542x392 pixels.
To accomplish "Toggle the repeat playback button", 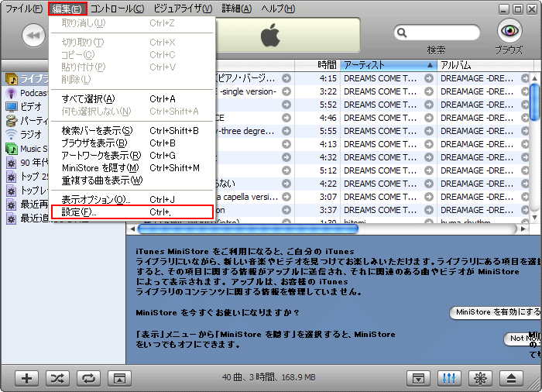I will point(87,378).
